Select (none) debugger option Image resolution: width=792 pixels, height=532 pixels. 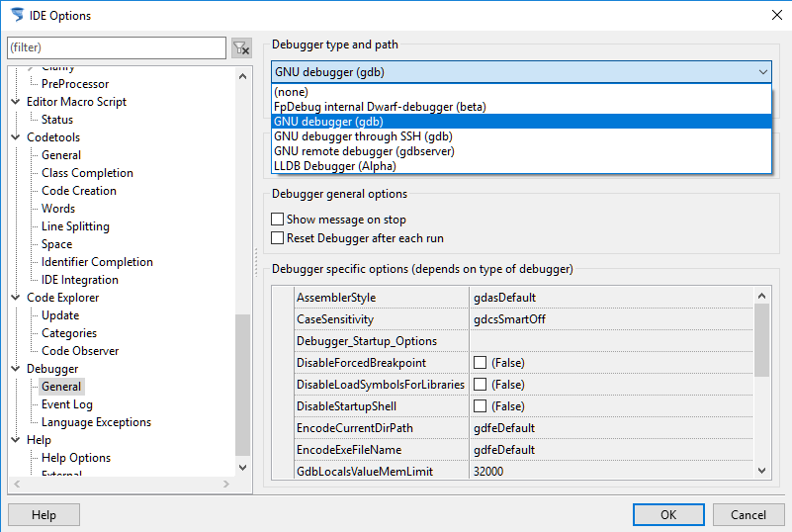pyautogui.click(x=521, y=92)
